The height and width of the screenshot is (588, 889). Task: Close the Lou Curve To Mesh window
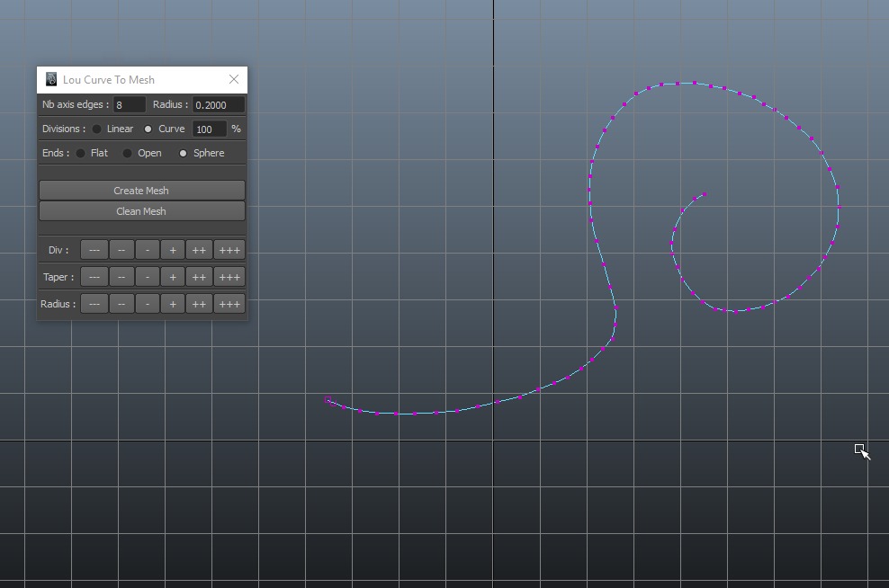point(234,79)
